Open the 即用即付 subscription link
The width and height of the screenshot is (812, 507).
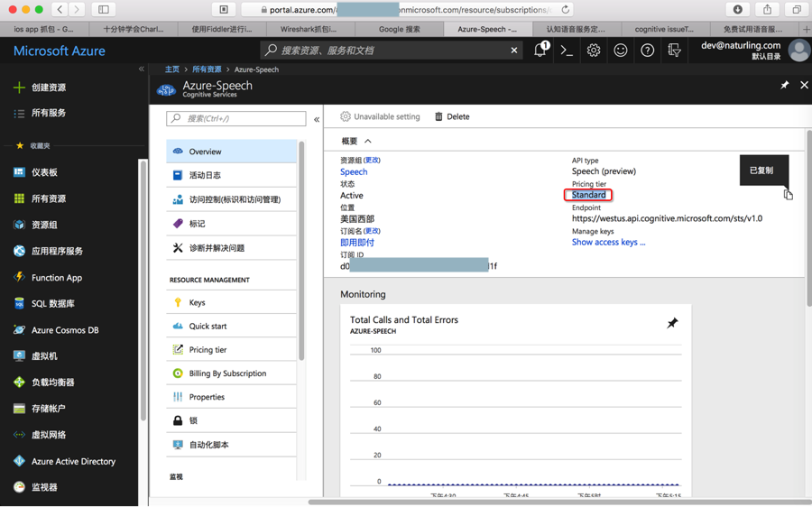(357, 242)
